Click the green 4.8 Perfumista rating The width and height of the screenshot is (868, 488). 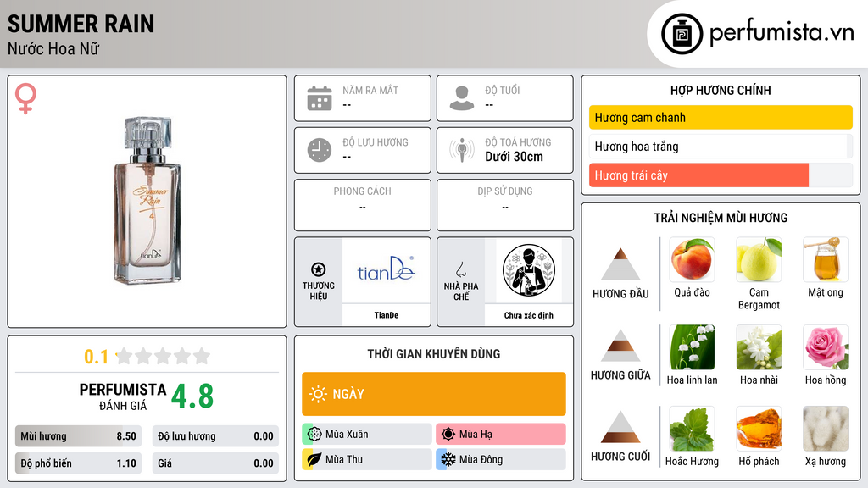(x=192, y=396)
